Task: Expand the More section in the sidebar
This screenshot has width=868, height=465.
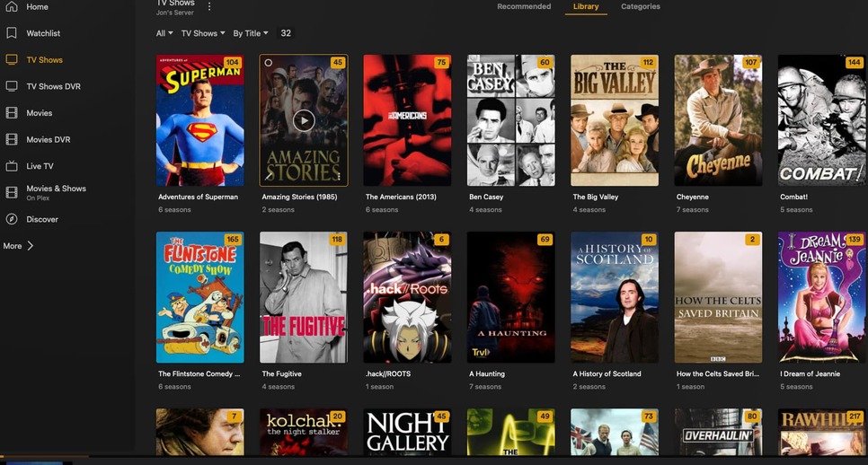Action: click(18, 245)
